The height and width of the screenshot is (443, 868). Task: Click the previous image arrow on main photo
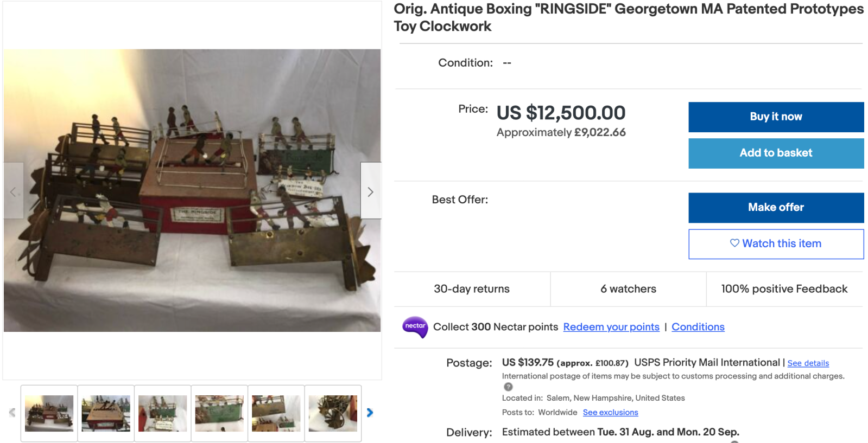click(14, 191)
